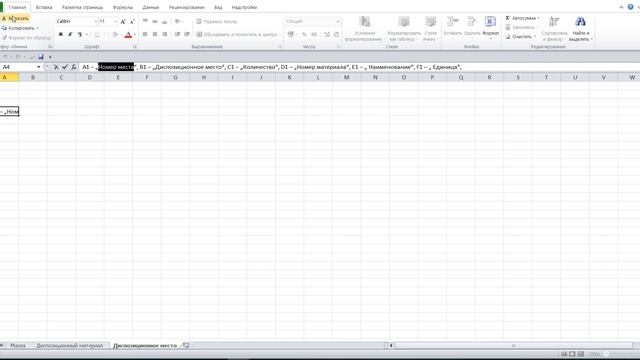Open the Данные (Data) ribbon tab
The width and height of the screenshot is (640, 360).
[151, 7]
